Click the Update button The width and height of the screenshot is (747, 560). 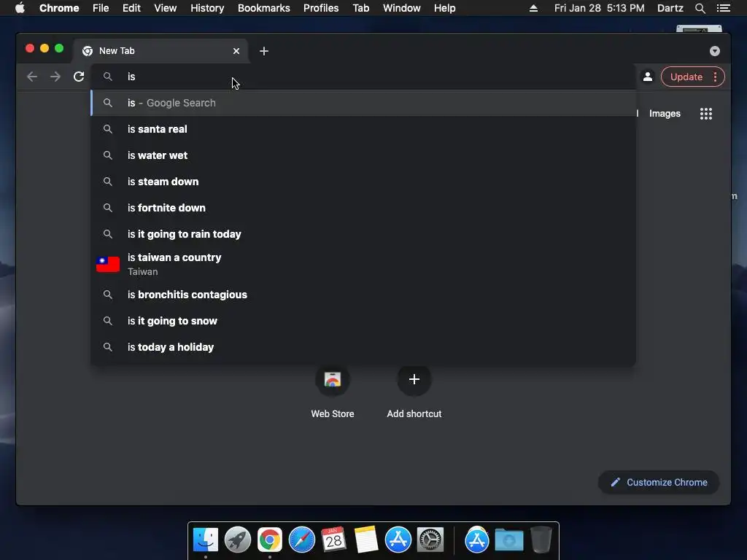click(x=686, y=77)
